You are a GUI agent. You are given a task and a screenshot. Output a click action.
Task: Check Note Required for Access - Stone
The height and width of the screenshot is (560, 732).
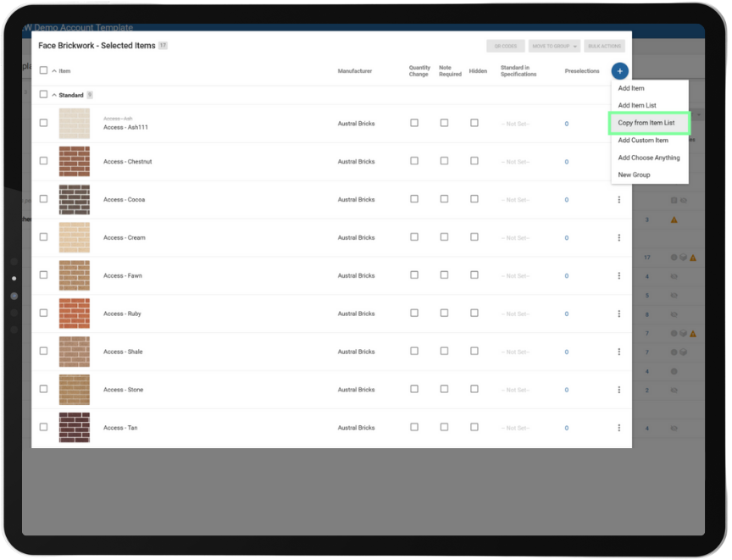tap(444, 390)
